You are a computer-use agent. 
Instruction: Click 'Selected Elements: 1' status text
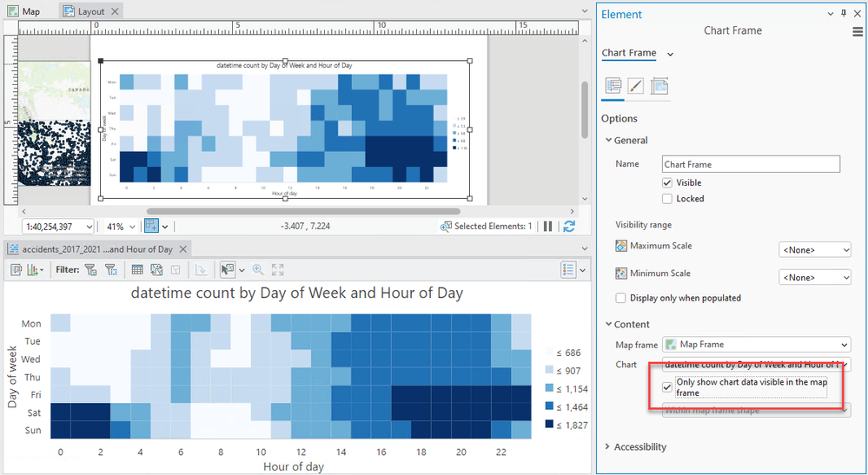coord(493,226)
